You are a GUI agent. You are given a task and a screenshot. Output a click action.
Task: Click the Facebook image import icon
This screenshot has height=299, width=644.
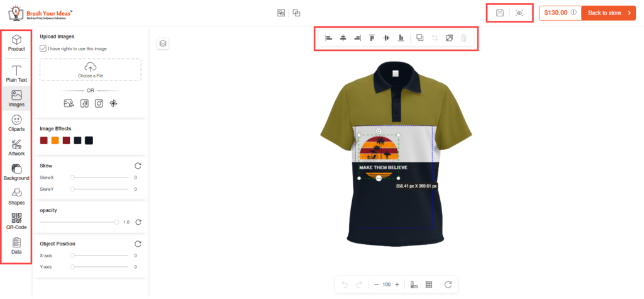click(84, 104)
